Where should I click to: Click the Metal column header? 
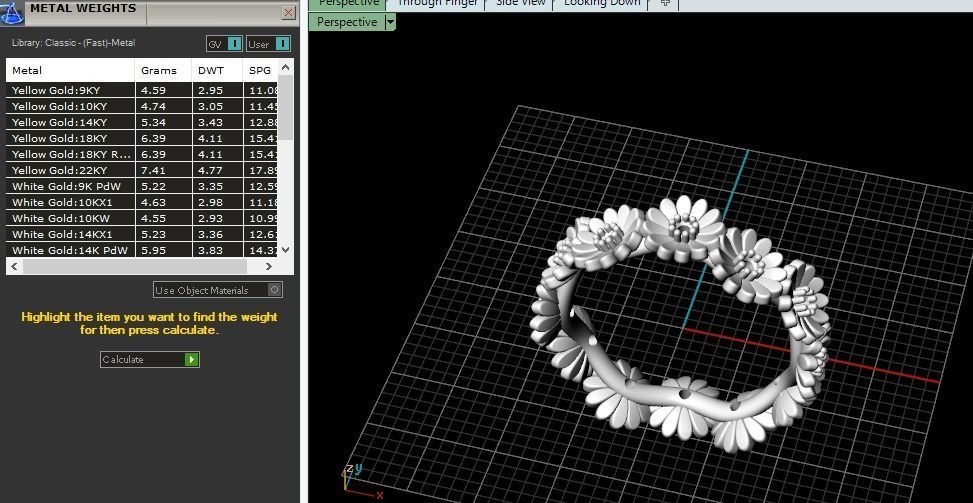(x=70, y=70)
